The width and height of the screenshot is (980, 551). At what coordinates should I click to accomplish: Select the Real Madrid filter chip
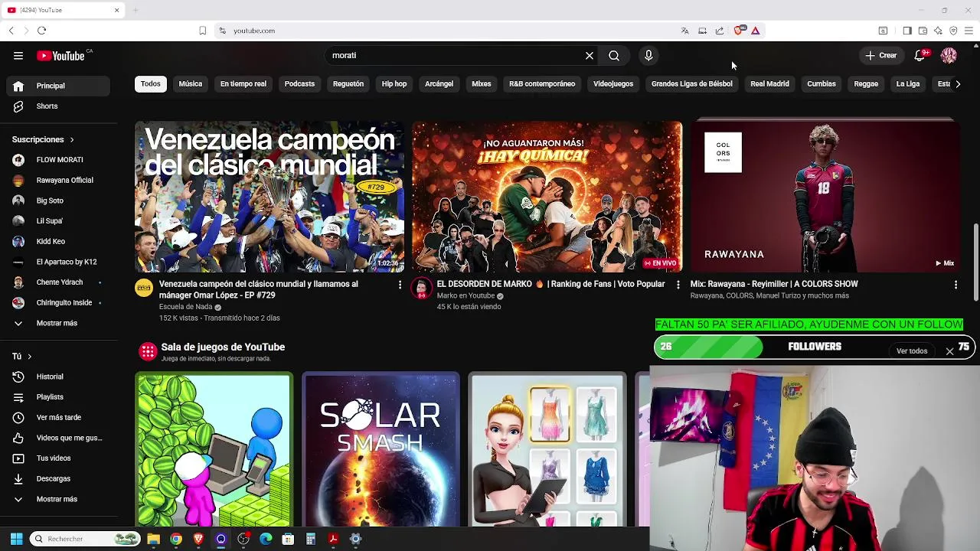769,83
